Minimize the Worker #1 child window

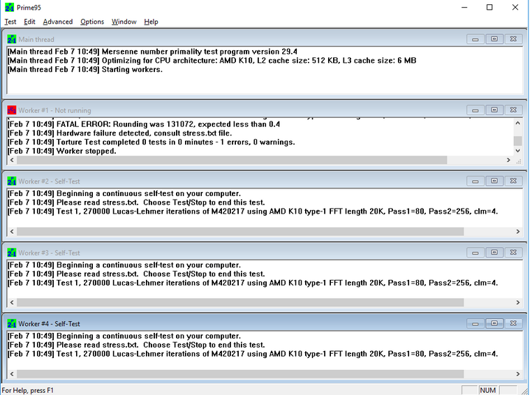click(475, 110)
